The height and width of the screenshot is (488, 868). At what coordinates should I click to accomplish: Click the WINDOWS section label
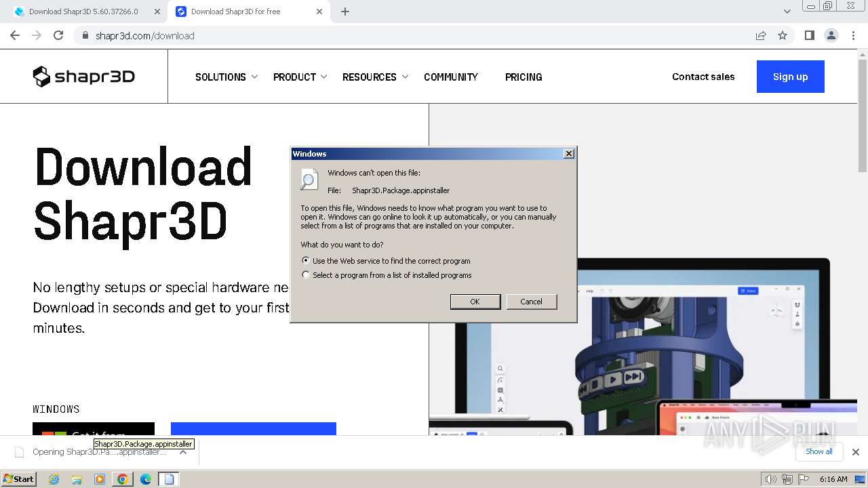point(56,409)
